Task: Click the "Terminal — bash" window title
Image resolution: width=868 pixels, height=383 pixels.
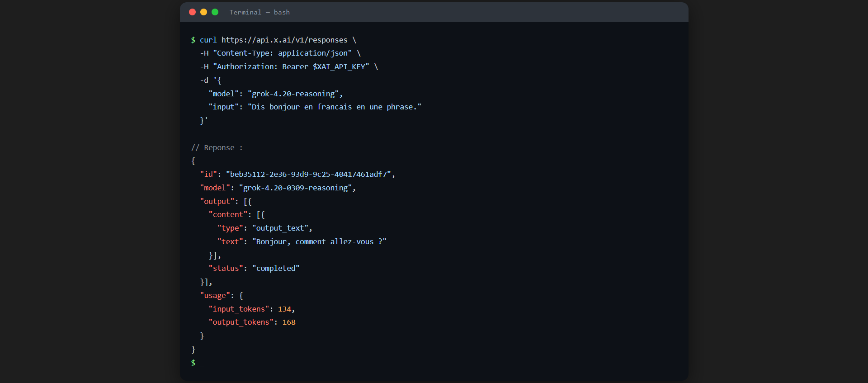Action: 259,12
